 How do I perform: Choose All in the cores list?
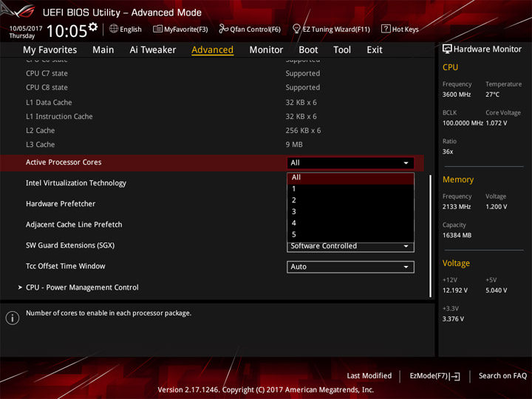click(x=350, y=177)
